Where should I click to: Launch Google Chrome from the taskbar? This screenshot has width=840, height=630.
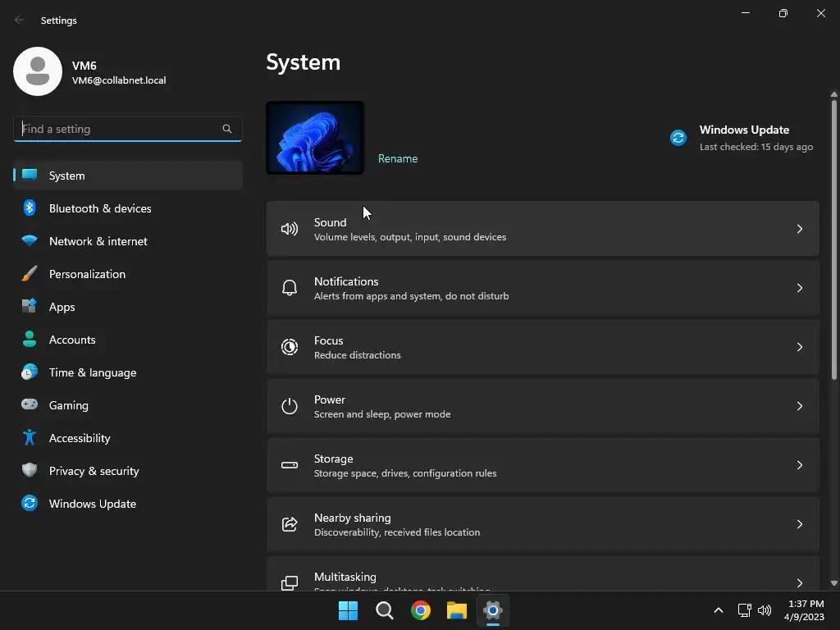[x=421, y=610]
